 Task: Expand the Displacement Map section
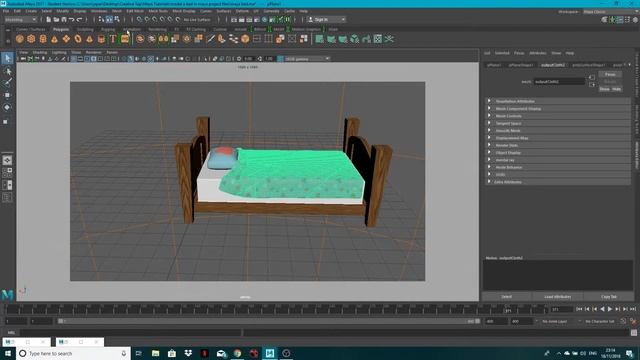tap(558, 138)
